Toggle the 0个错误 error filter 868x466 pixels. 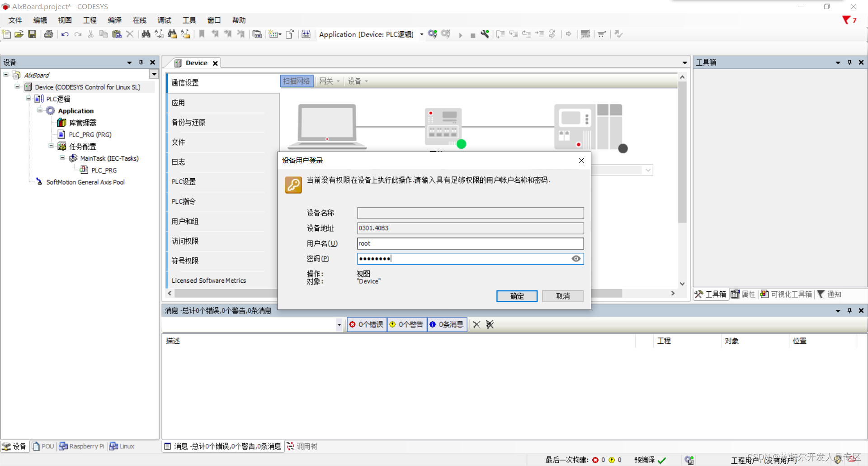tap(367, 324)
